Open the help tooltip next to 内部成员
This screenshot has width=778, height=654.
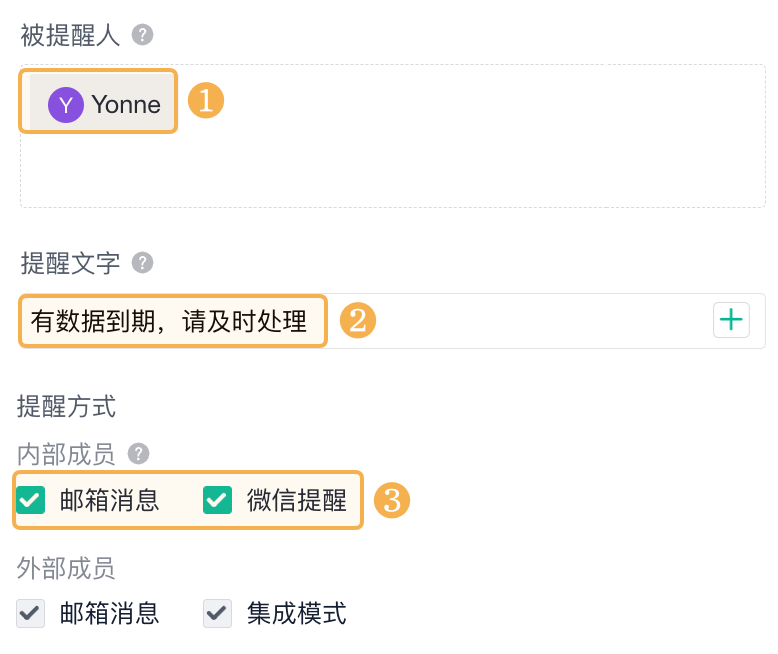point(139,455)
